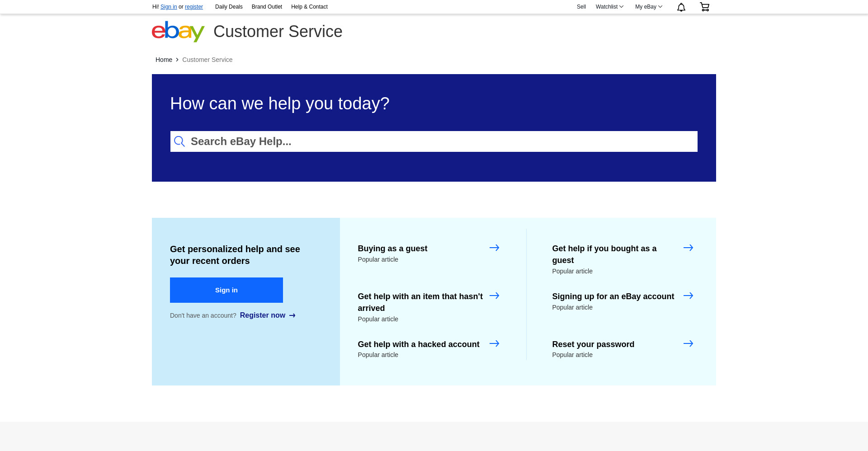Open Brand Outlet in top navigation
868x451 pixels.
pyautogui.click(x=267, y=7)
